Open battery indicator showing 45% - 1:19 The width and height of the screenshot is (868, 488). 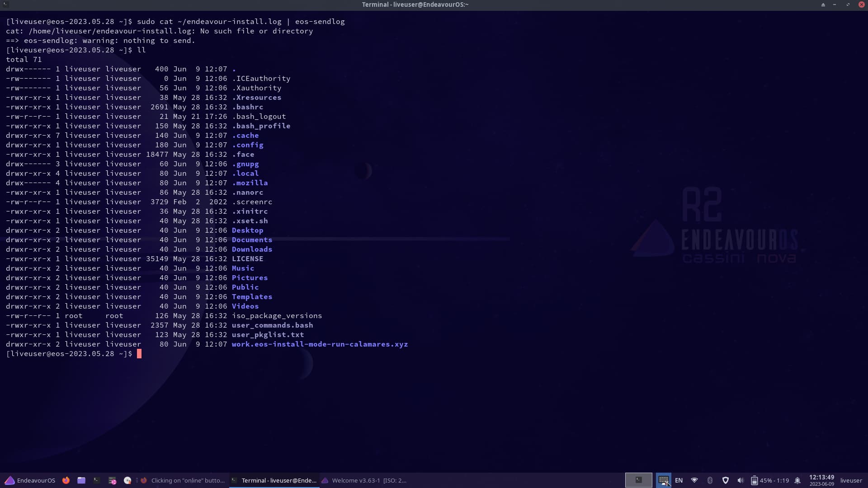(770, 480)
